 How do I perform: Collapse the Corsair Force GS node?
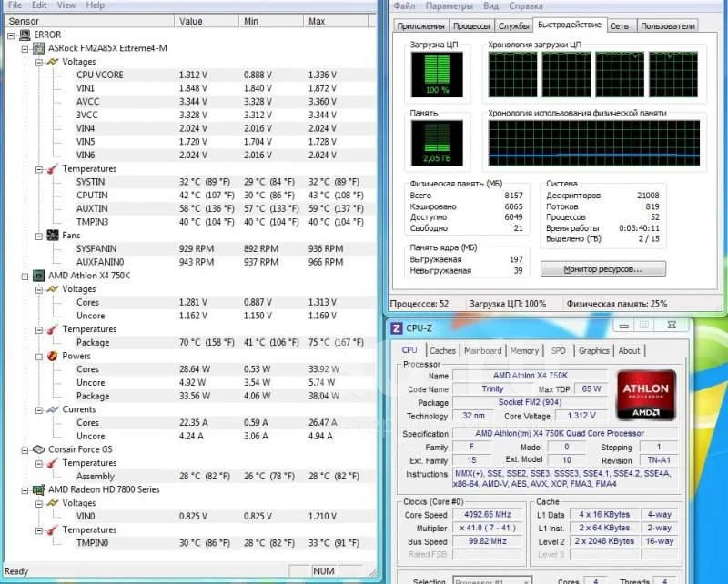(25, 450)
